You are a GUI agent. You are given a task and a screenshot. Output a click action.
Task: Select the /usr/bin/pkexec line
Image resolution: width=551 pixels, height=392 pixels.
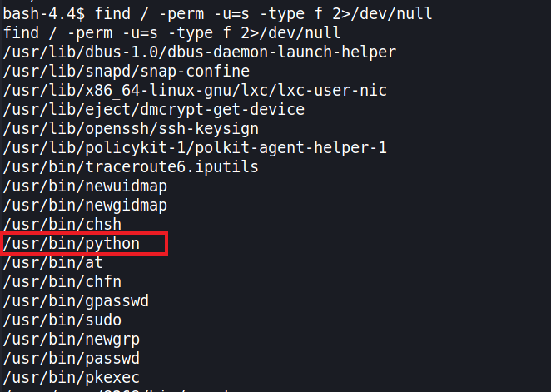(72, 378)
